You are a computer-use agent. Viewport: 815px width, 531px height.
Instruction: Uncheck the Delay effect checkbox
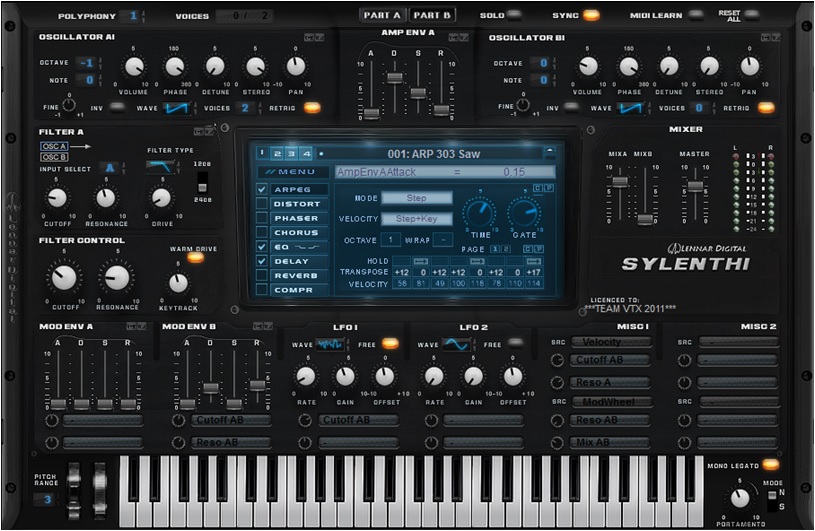262,260
